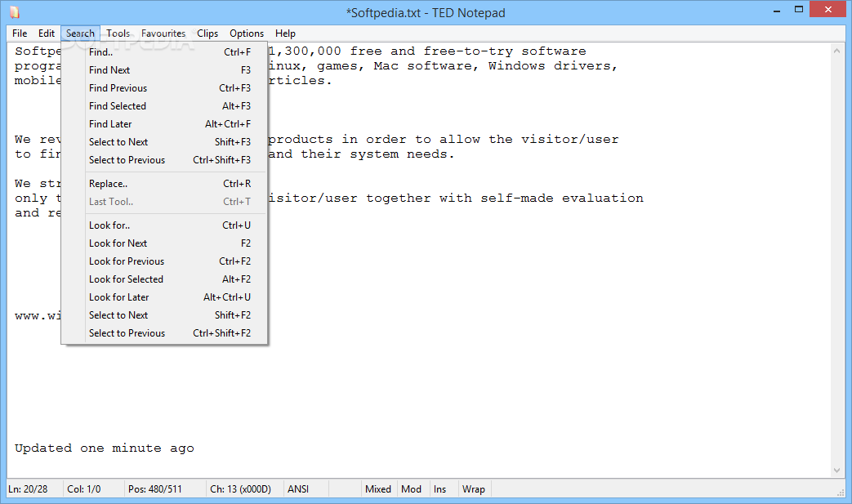Viewport: 852px width, 504px height.
Task: Click Select to Previous with Ctrl+Shift+F3
Action: (165, 159)
